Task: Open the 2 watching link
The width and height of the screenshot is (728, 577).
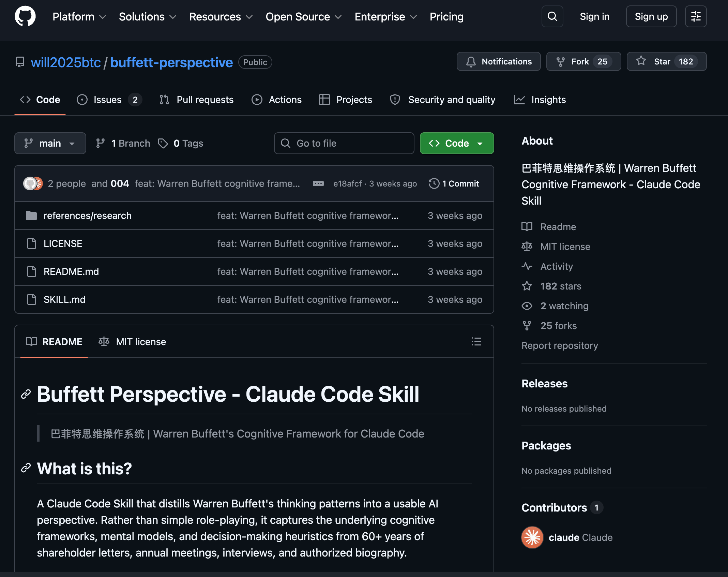Action: click(564, 306)
